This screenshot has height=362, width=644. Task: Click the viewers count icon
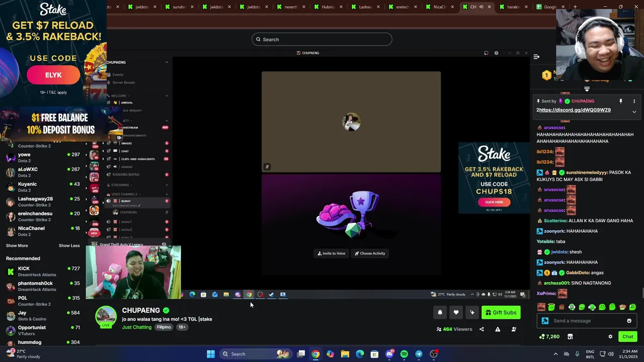[x=439, y=329]
